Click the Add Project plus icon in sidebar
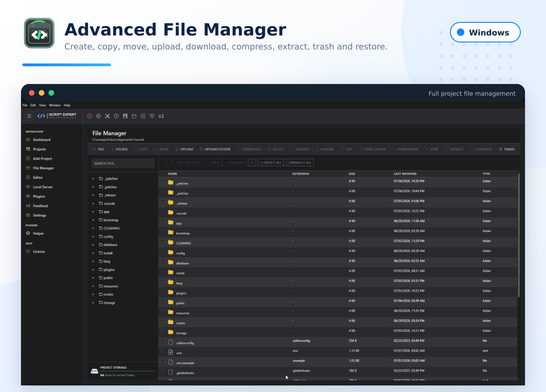 tap(28, 158)
